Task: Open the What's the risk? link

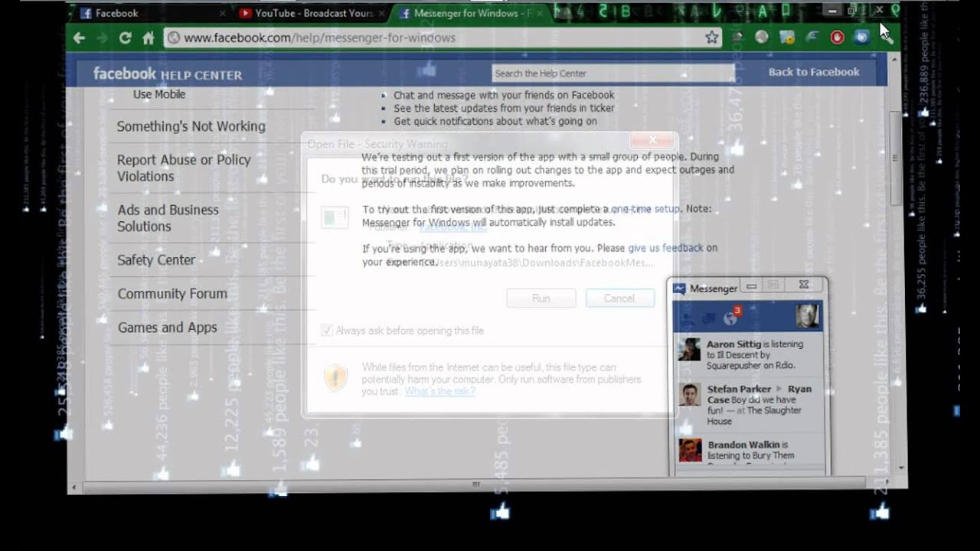Action: pos(439,391)
